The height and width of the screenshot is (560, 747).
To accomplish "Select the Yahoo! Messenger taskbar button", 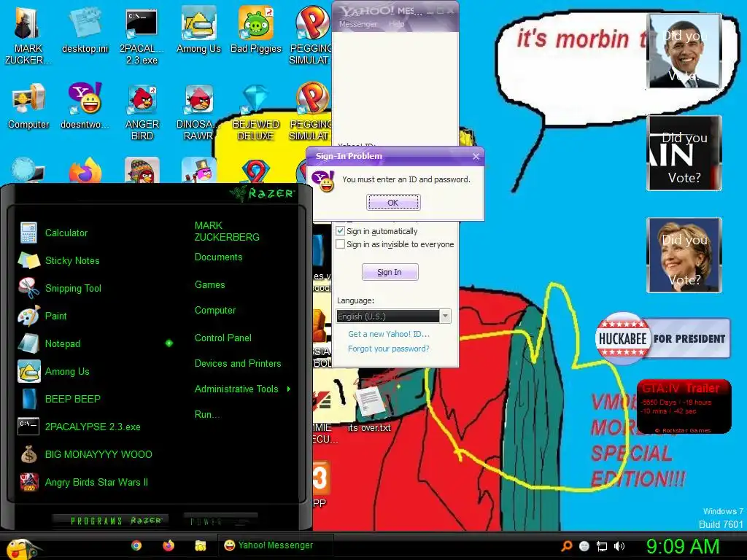I will (275, 545).
